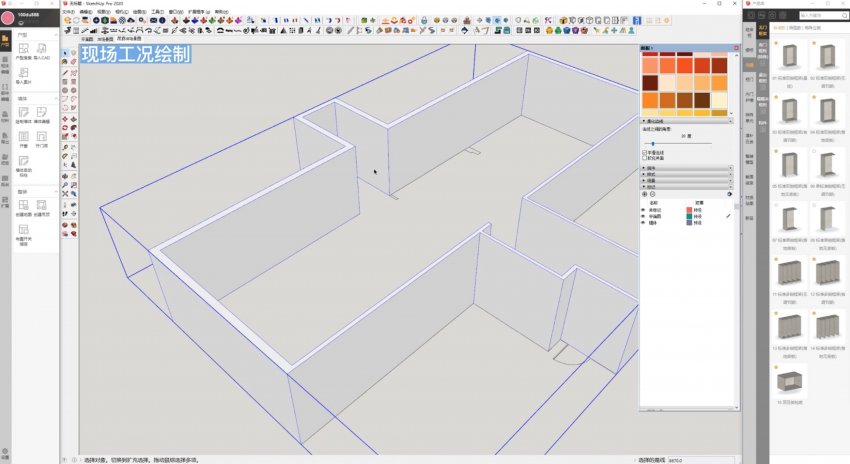Click the 创建地面 create floor icon
850x464 pixels.
tap(23, 208)
